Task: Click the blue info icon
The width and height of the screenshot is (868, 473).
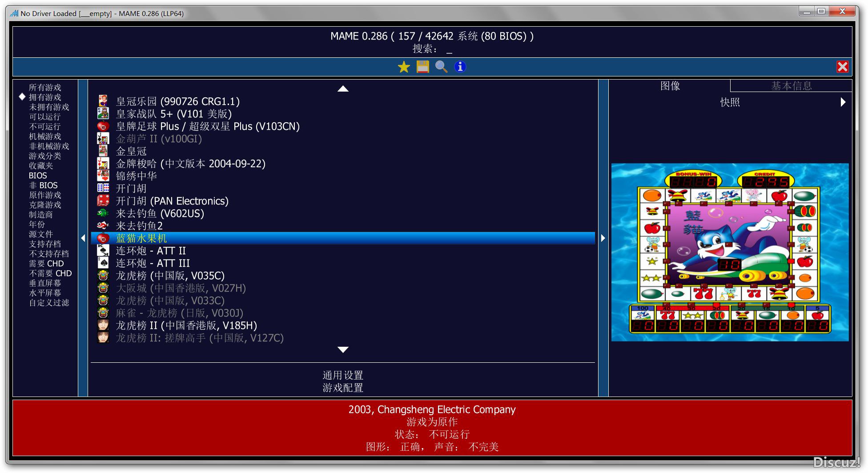Action: [x=460, y=67]
